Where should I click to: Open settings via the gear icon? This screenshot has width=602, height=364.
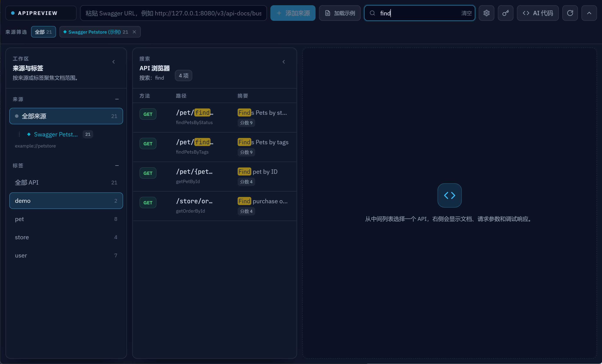coord(486,13)
